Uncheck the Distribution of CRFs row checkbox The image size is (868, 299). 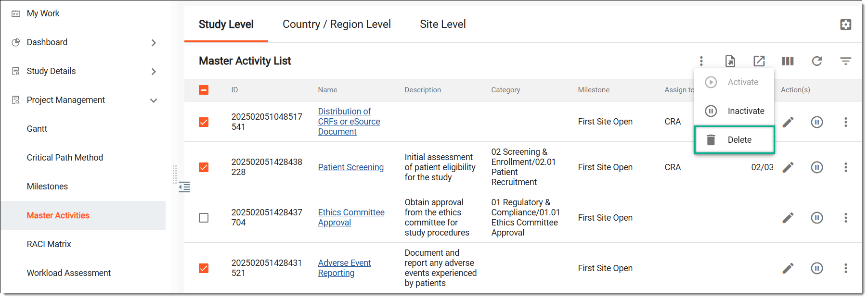coord(204,122)
